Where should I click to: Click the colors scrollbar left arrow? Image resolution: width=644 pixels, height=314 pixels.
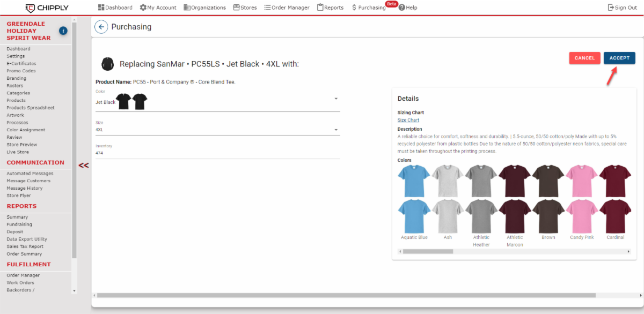(x=400, y=251)
